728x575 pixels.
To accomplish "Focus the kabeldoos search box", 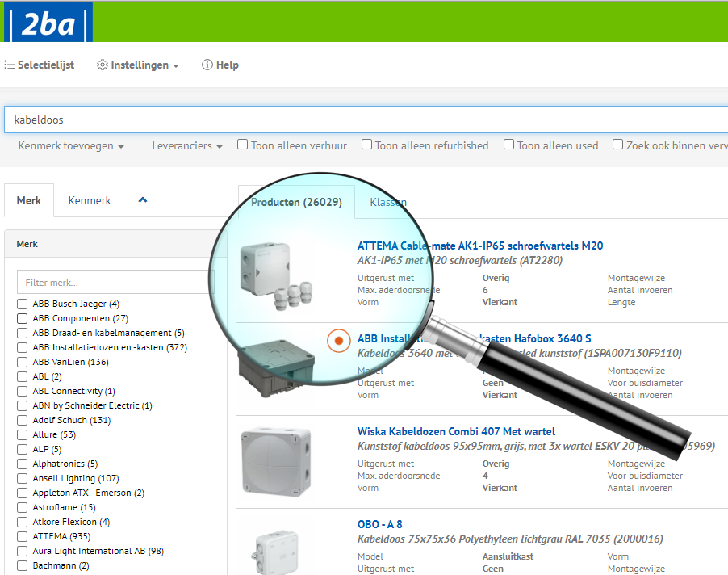I will click(363, 120).
